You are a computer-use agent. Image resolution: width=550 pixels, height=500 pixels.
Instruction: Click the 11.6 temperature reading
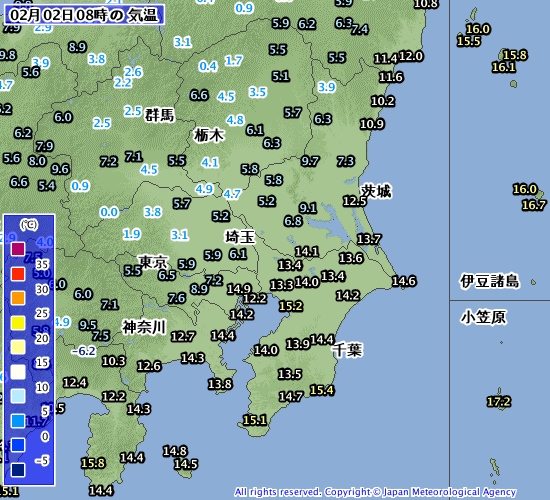tap(391, 77)
